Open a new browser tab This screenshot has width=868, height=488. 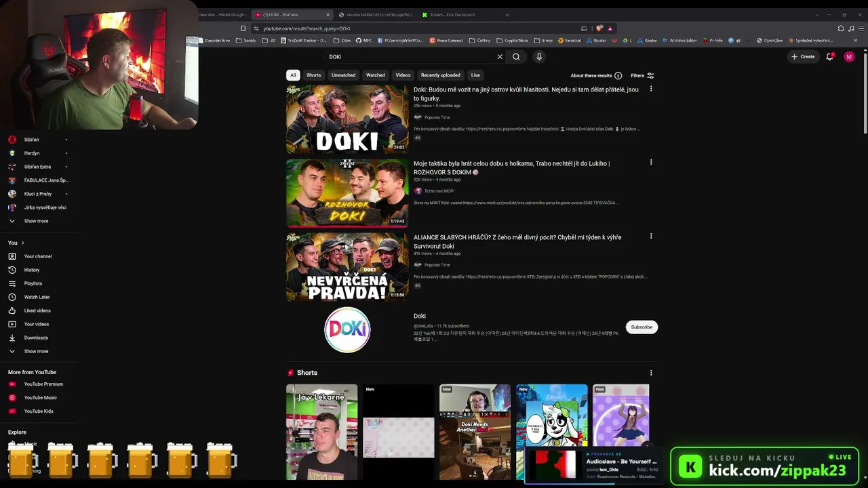[x=507, y=15]
